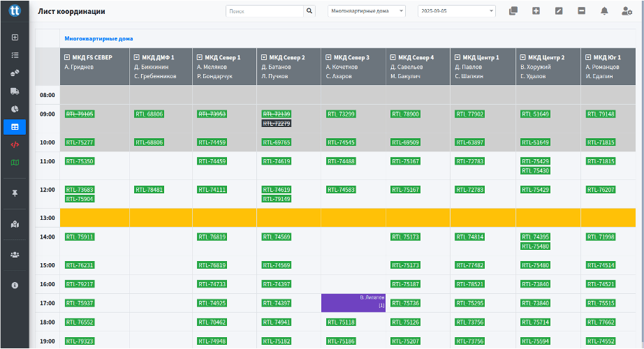Open order RTL-73299 at 09:00
Image resolution: width=644 pixels, height=349 pixels.
[341, 114]
